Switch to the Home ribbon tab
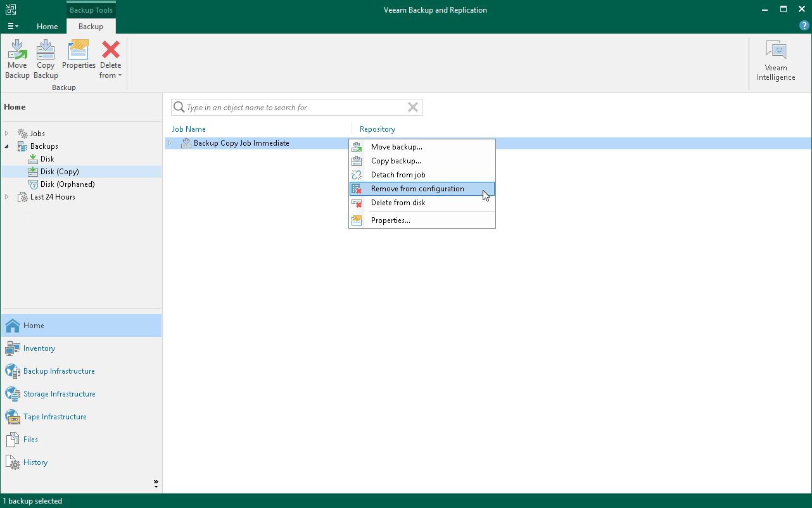Viewport: 812px width, 508px height. coord(47,27)
